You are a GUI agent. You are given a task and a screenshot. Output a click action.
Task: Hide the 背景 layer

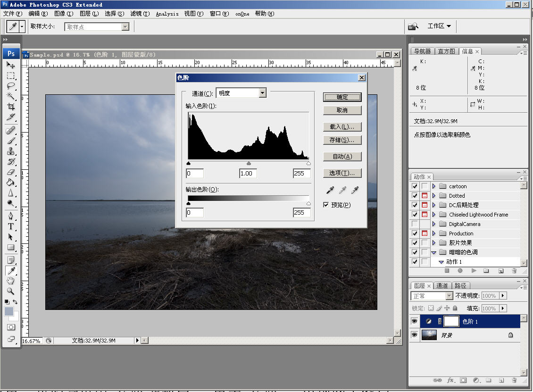(414, 335)
